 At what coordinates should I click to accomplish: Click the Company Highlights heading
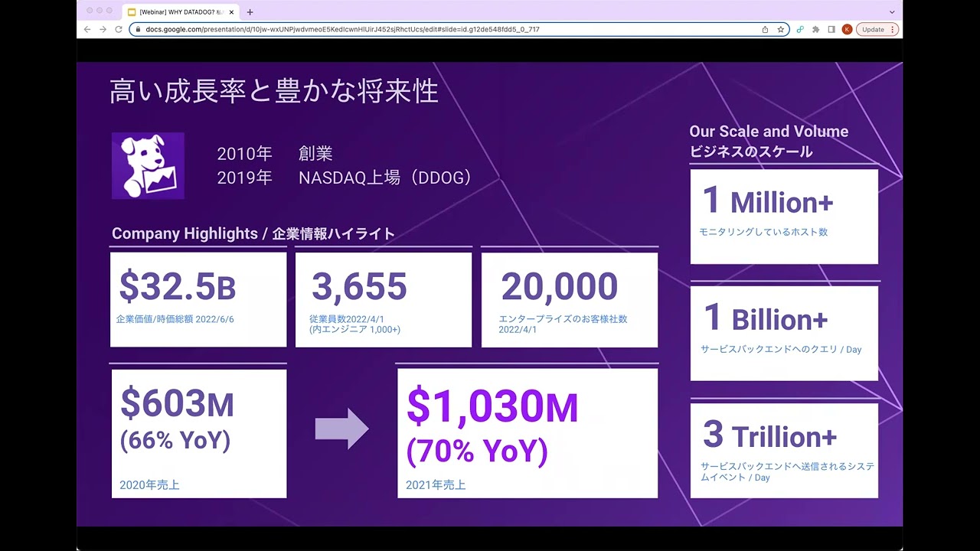[253, 233]
